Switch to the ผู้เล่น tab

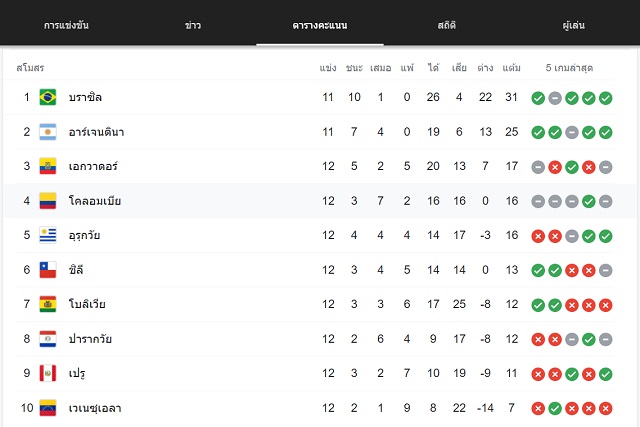[573, 25]
